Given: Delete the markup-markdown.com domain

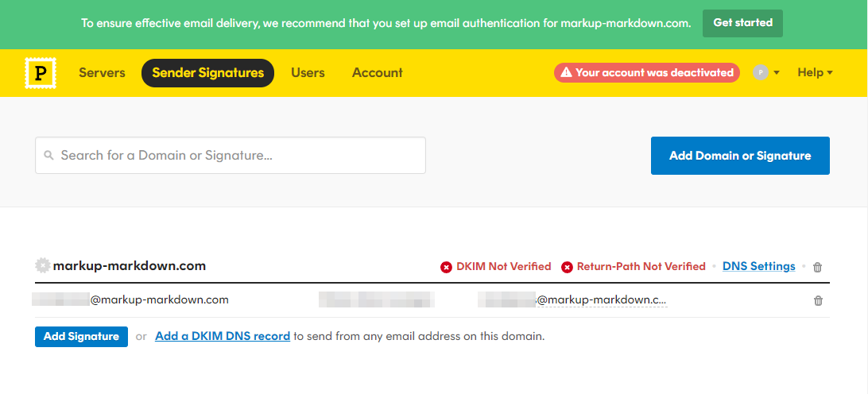Looking at the screenshot, I should pos(818,268).
